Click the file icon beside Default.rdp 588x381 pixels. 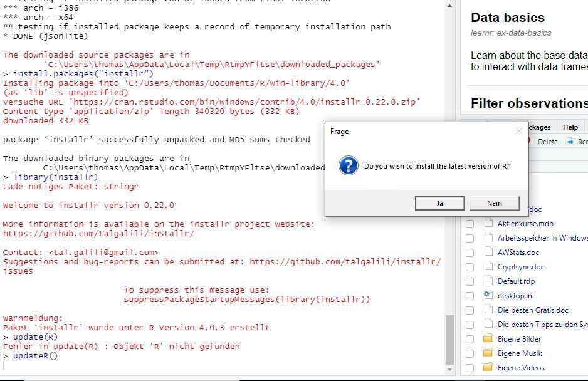[488, 281]
